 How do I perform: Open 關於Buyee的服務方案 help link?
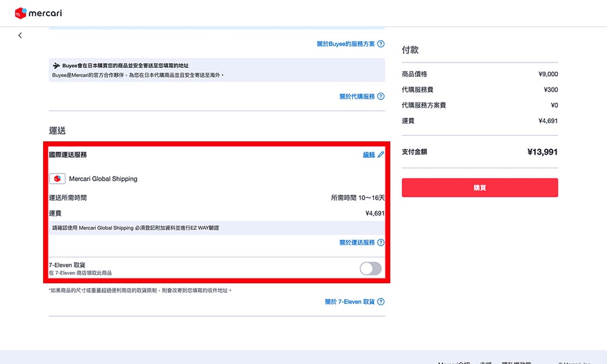(346, 44)
